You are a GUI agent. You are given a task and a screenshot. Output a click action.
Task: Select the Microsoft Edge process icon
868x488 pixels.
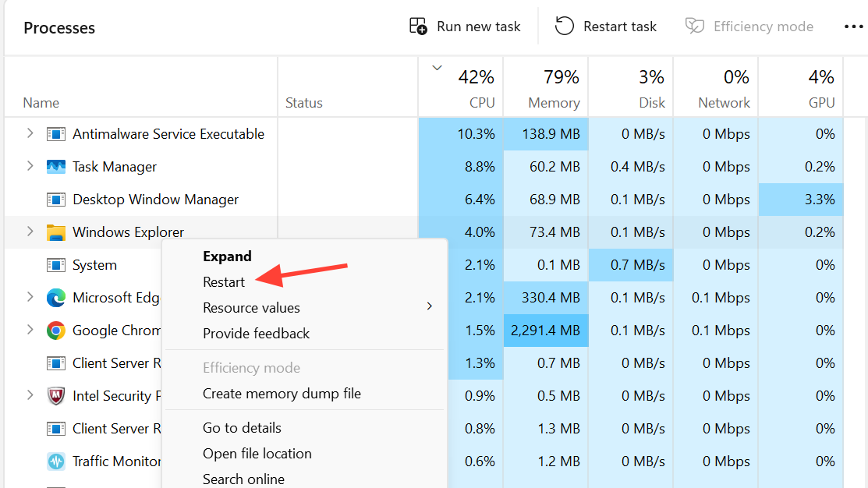tap(55, 298)
